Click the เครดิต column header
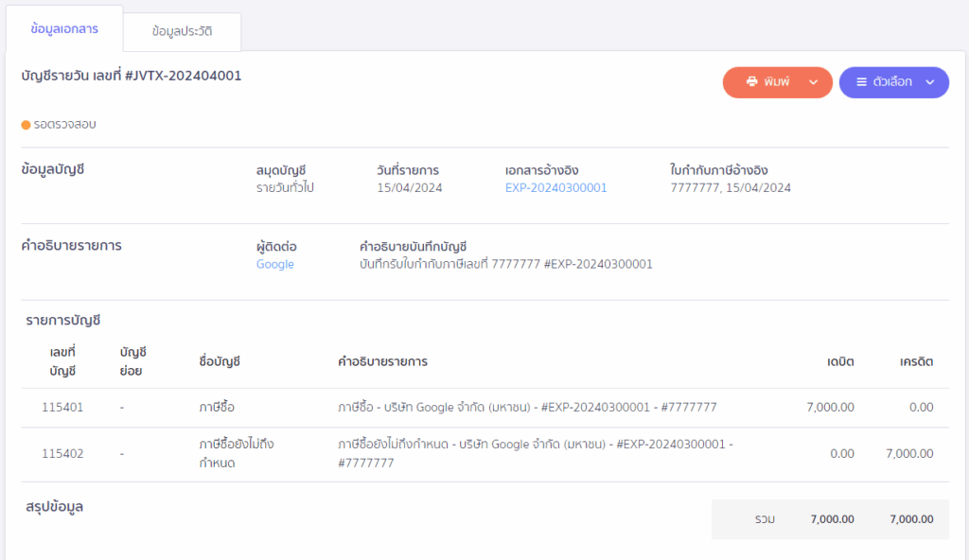 pyautogui.click(x=916, y=361)
